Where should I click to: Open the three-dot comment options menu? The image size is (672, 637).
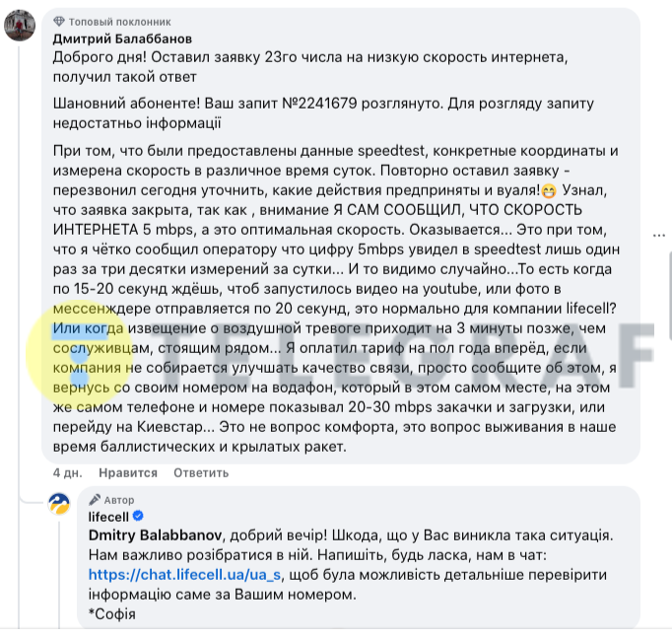(659, 236)
